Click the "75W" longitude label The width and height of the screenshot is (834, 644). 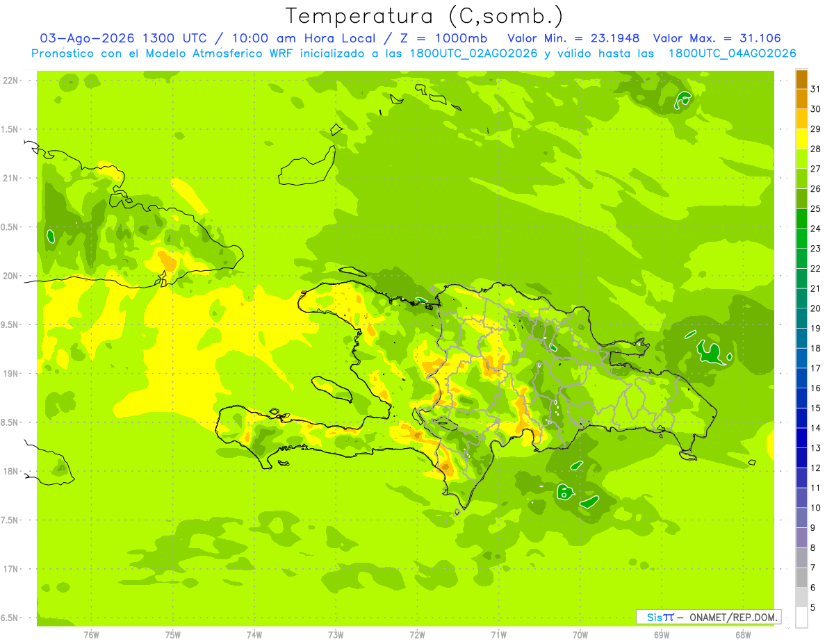(x=173, y=635)
